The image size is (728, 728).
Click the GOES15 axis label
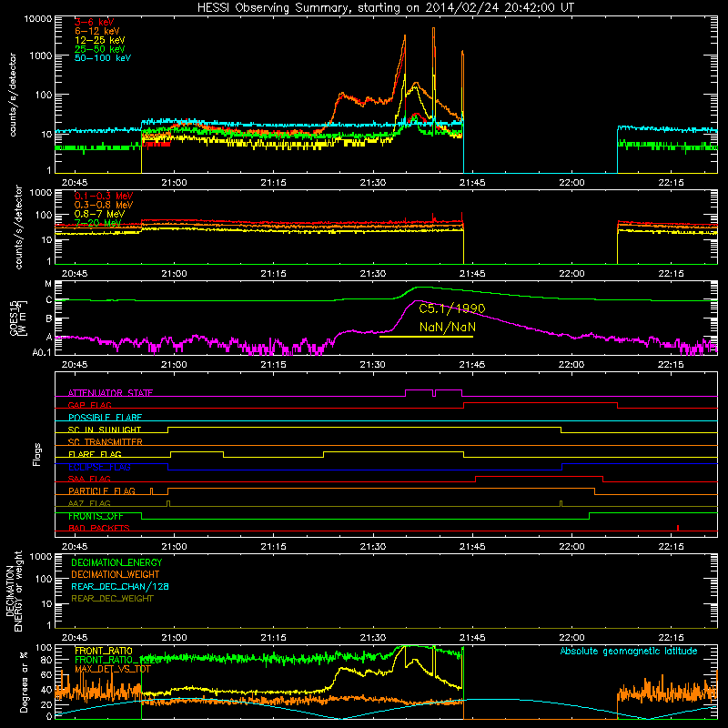pyautogui.click(x=17, y=318)
